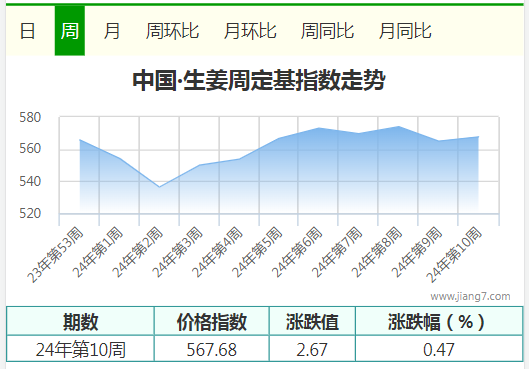Viewport: 529px width, 369px height.
Task: Click the lowest chart point at 24年第2周
Action: click(x=159, y=187)
